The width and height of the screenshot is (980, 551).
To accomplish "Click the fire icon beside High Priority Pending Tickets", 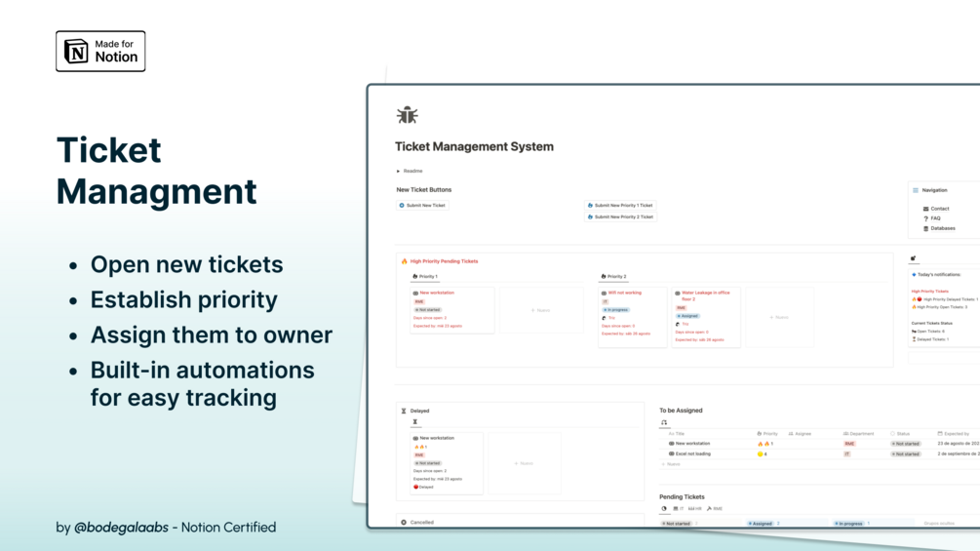I will pos(405,261).
